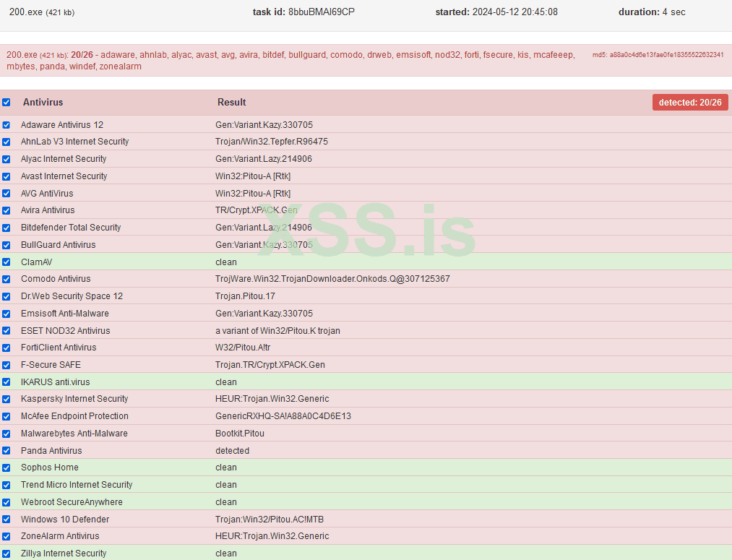The image size is (732, 560).
Task: Select the W32/Pitou.A!tr result
Action: (x=243, y=347)
